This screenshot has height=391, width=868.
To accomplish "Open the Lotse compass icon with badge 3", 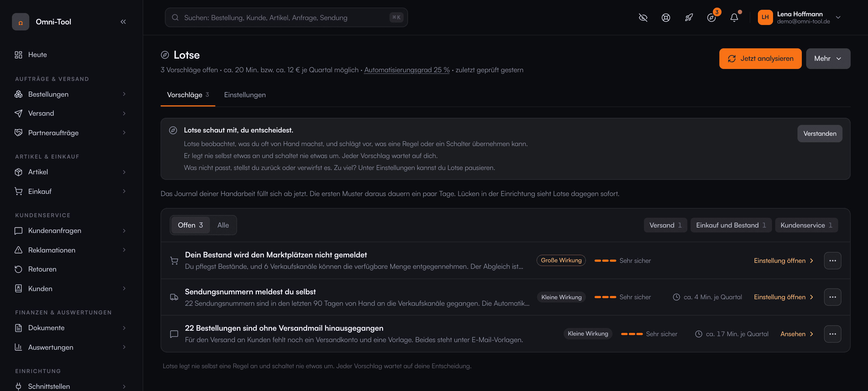I will pos(711,18).
